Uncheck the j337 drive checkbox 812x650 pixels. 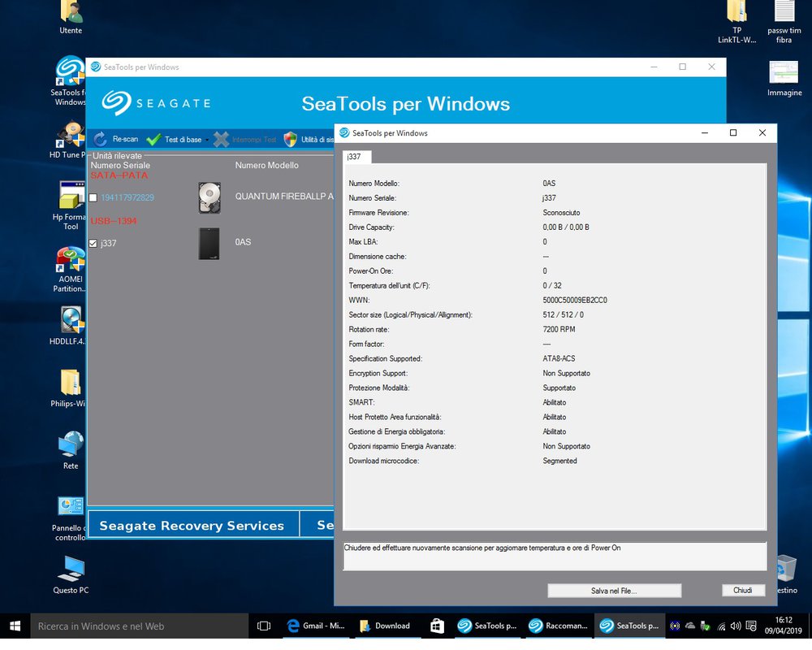[93, 244]
